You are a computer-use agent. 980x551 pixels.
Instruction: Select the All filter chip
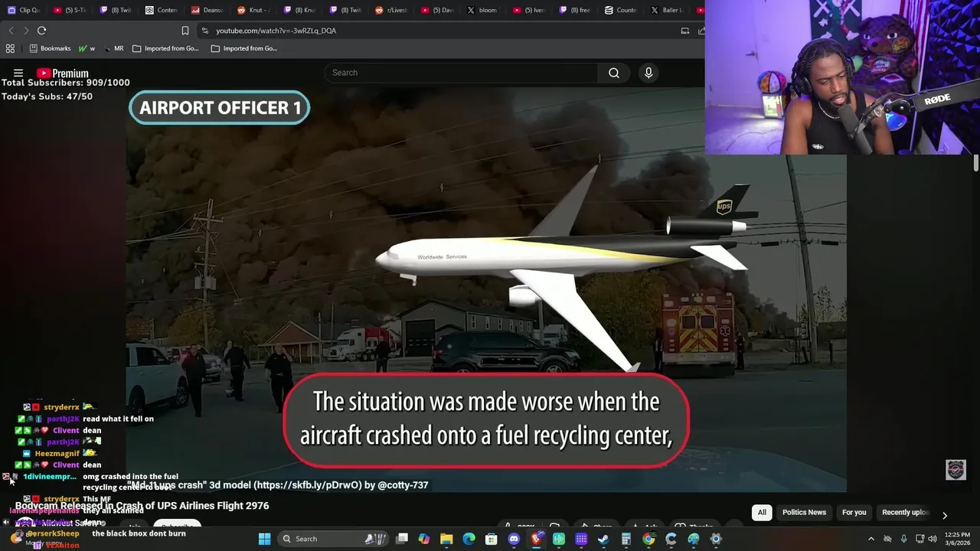pos(762,513)
